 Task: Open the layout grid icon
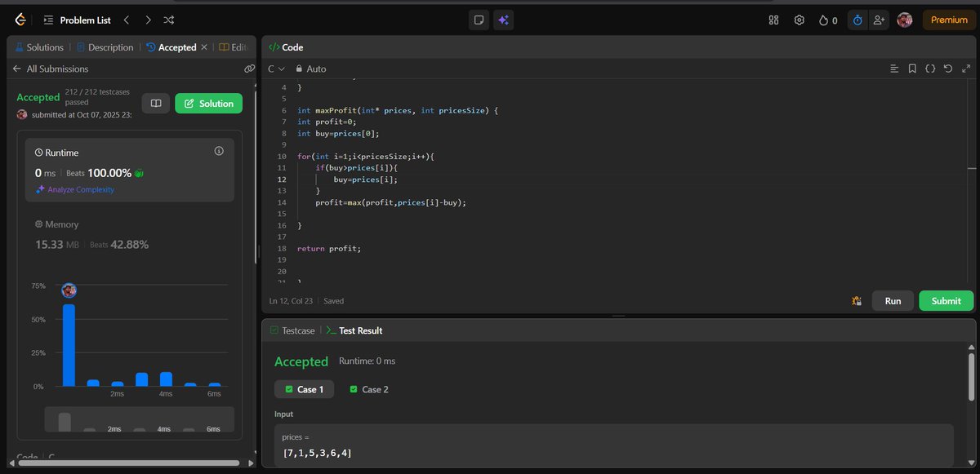click(774, 20)
